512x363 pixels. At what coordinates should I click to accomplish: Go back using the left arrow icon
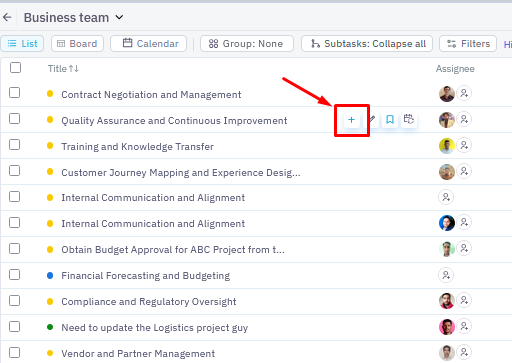[7, 17]
